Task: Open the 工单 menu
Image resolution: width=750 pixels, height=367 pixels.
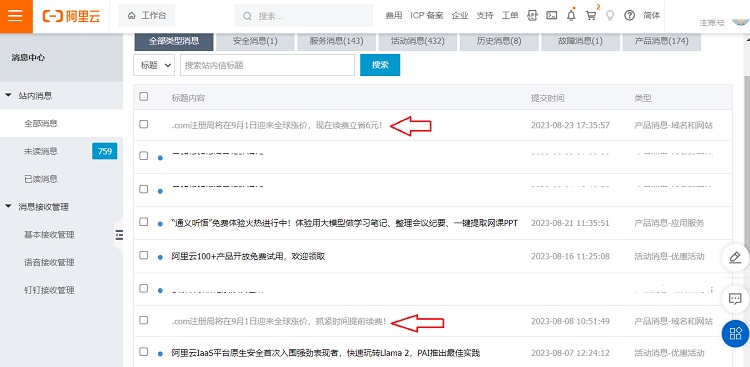Action: 510,15
